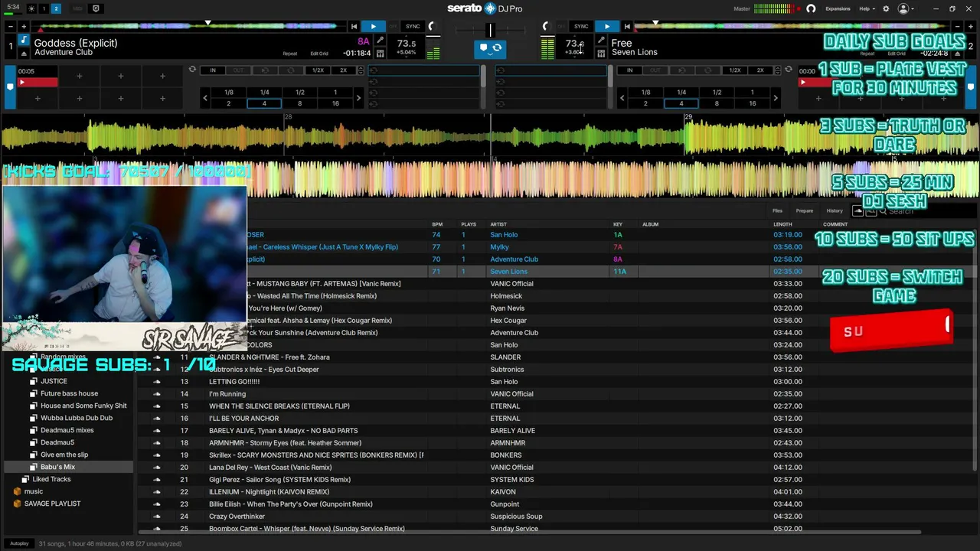Click the Serato headphones icon

pyautogui.click(x=811, y=8)
